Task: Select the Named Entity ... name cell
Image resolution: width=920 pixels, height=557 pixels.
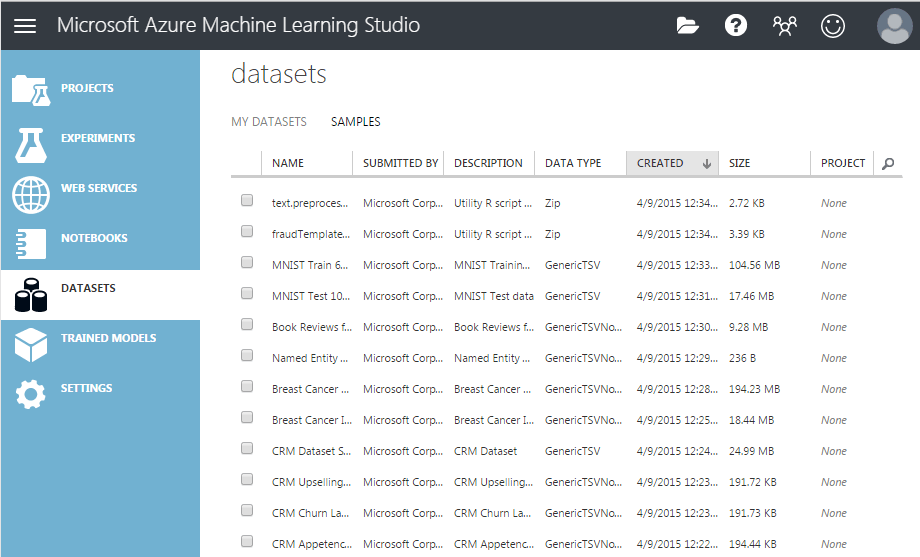Action: tap(310, 358)
